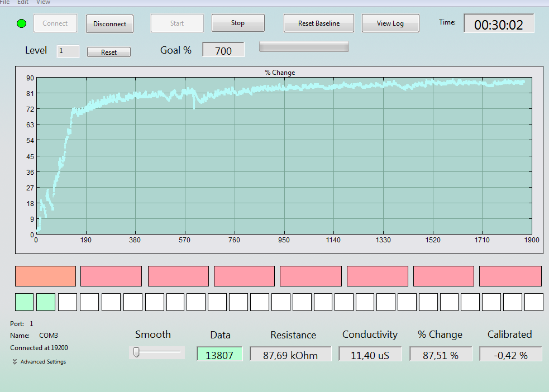Open the View Log window
The image size is (549, 392).
(390, 23)
